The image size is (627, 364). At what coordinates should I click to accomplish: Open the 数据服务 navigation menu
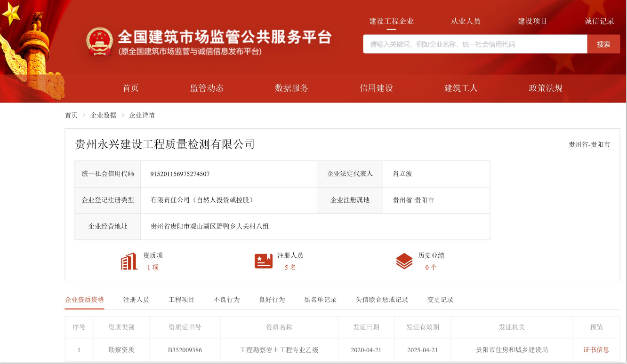[x=291, y=88]
